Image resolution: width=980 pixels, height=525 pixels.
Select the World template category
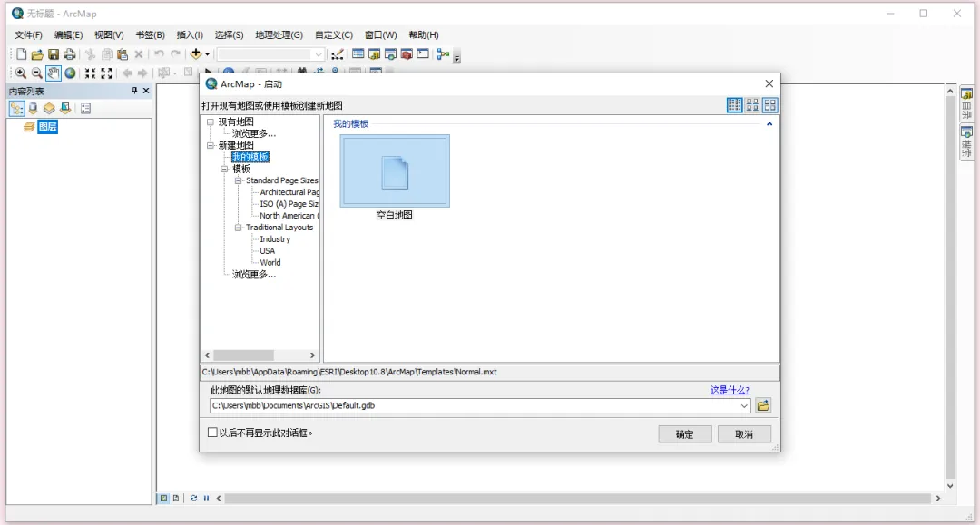click(x=270, y=263)
